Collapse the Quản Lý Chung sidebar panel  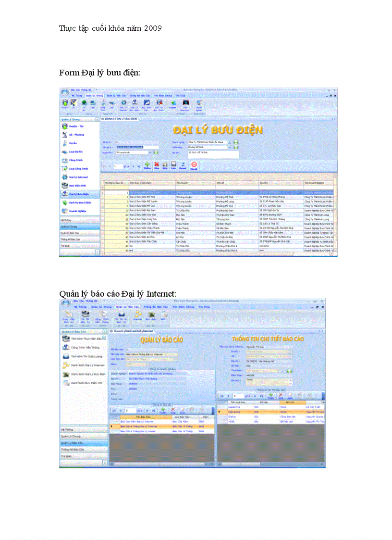tap(97, 118)
